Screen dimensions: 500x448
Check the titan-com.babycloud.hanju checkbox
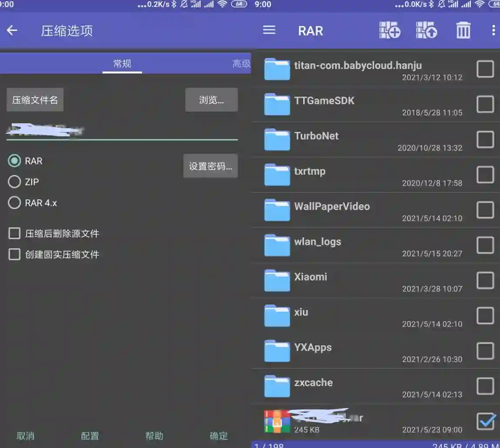pos(485,69)
